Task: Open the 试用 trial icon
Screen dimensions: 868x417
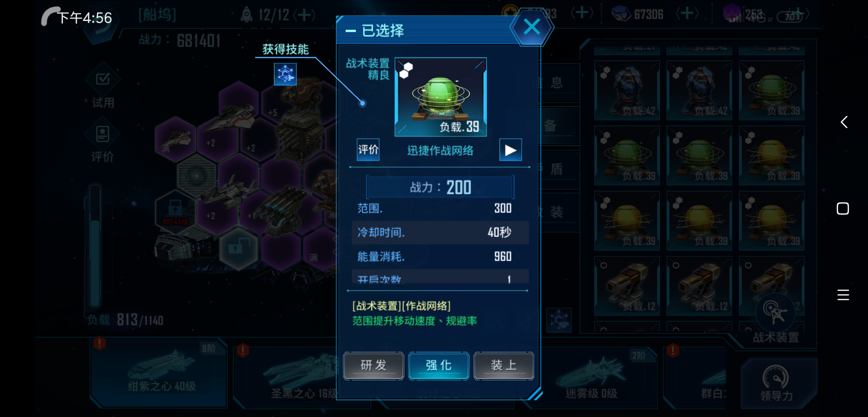Action: [103, 87]
